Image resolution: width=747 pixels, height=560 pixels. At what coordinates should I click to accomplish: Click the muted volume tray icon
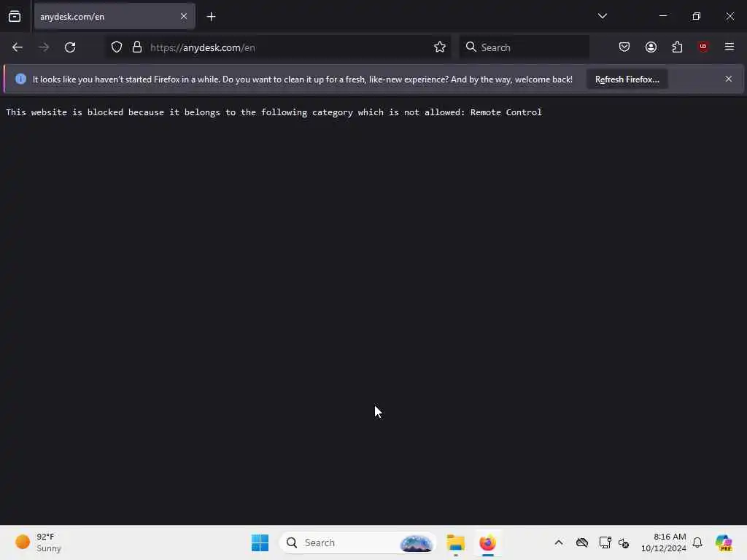coord(624,542)
